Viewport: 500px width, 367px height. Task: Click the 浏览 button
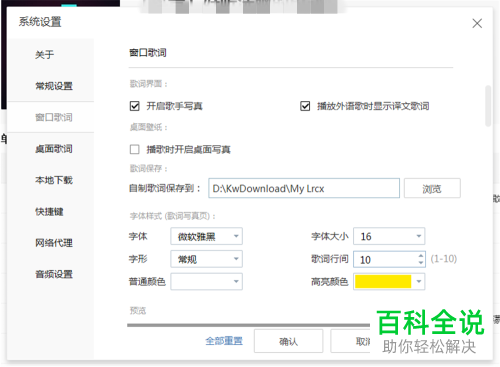coord(432,188)
